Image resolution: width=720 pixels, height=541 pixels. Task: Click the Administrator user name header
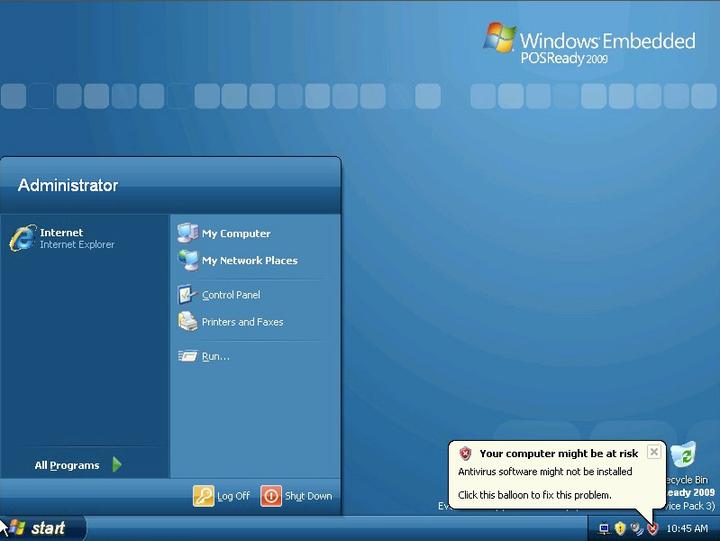(x=68, y=185)
